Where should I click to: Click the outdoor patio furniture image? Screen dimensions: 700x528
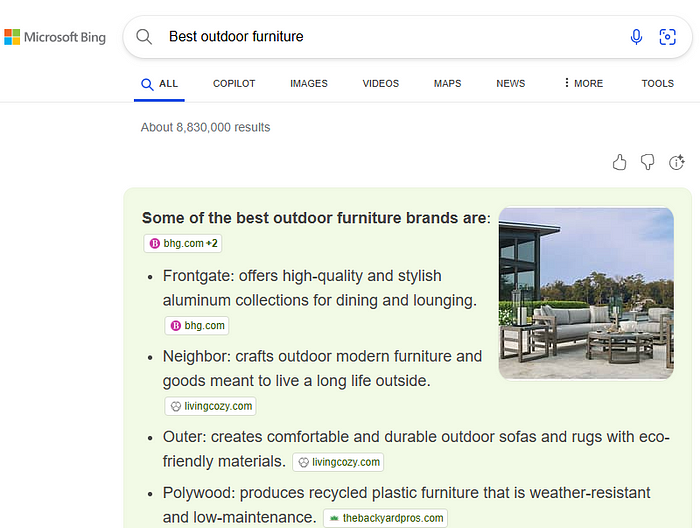pyautogui.click(x=586, y=293)
